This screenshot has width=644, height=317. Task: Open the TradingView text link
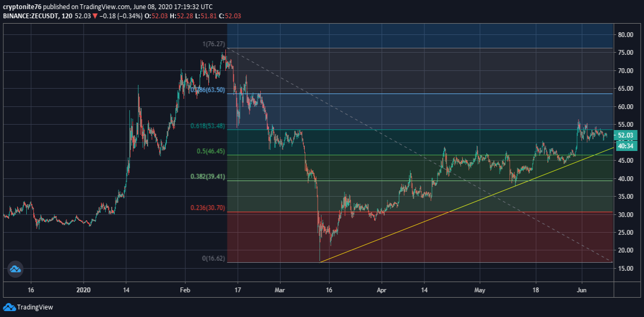tap(35, 307)
